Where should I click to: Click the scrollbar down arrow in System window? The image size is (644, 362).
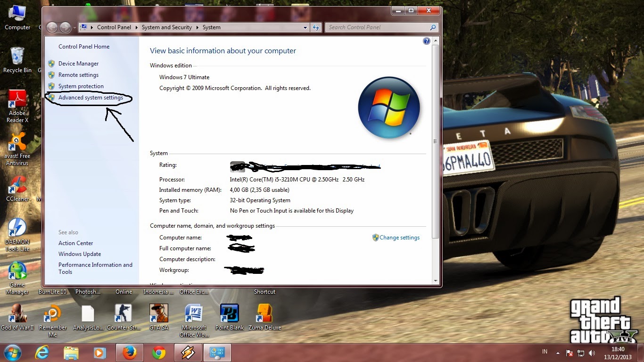point(436,281)
